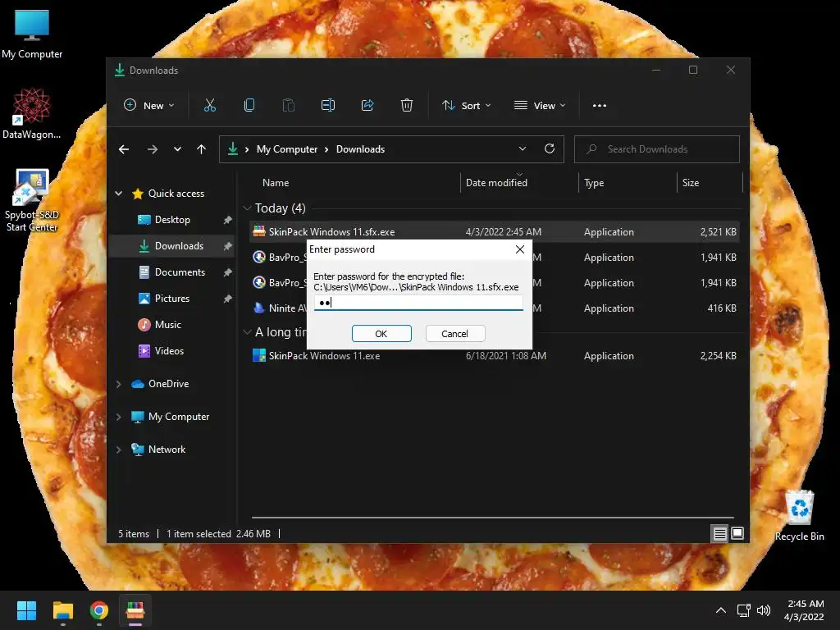
Task: Collapse the Quick access tree
Action: (x=119, y=194)
